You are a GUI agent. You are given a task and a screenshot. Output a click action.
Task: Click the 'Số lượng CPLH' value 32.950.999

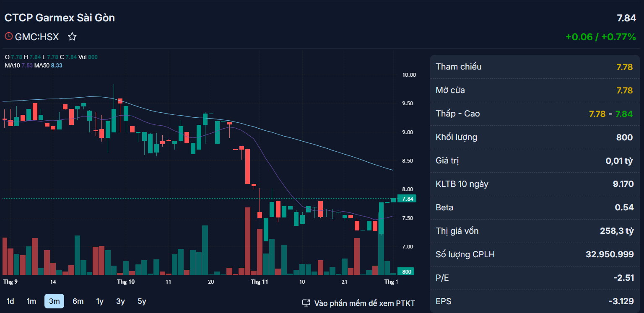click(610, 254)
